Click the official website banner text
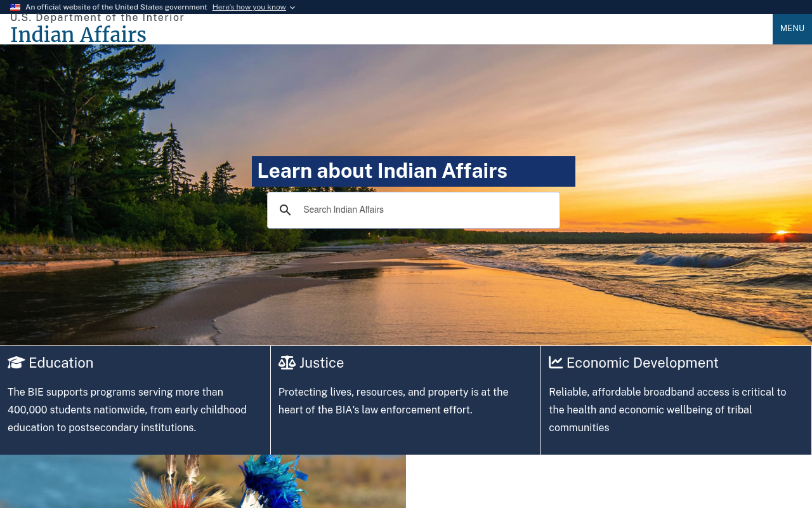Image resolution: width=812 pixels, height=508 pixels. pyautogui.click(x=116, y=7)
